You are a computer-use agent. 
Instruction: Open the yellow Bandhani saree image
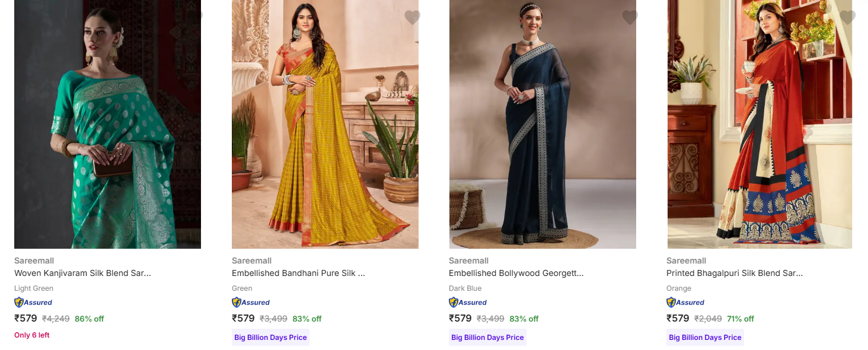point(325,124)
